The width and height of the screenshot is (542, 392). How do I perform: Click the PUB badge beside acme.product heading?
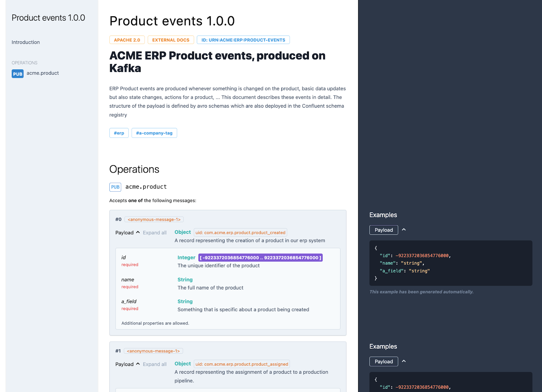pyautogui.click(x=115, y=187)
